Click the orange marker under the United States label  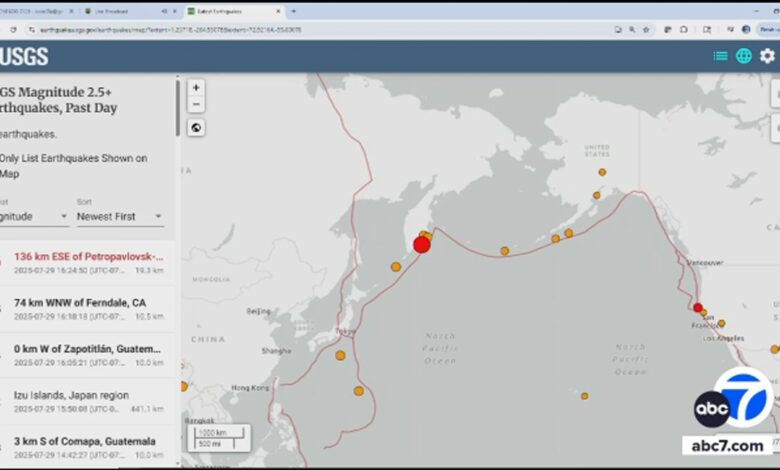click(602, 172)
